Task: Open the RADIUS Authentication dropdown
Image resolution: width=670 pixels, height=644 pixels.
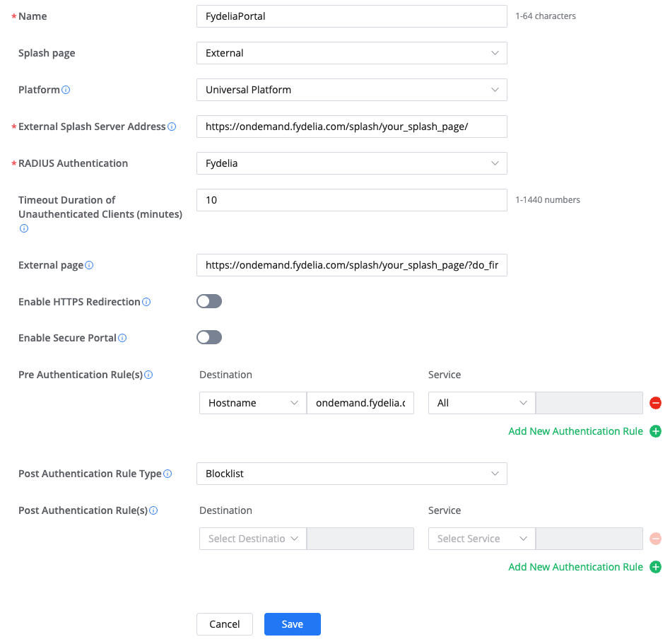Action: (351, 163)
